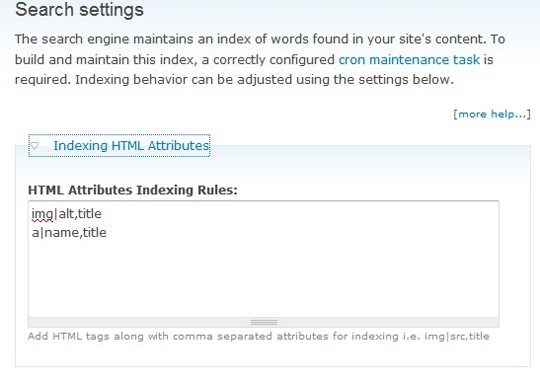This screenshot has height=382, width=540.
Task: Click the word title after alt
Action: [90, 214]
